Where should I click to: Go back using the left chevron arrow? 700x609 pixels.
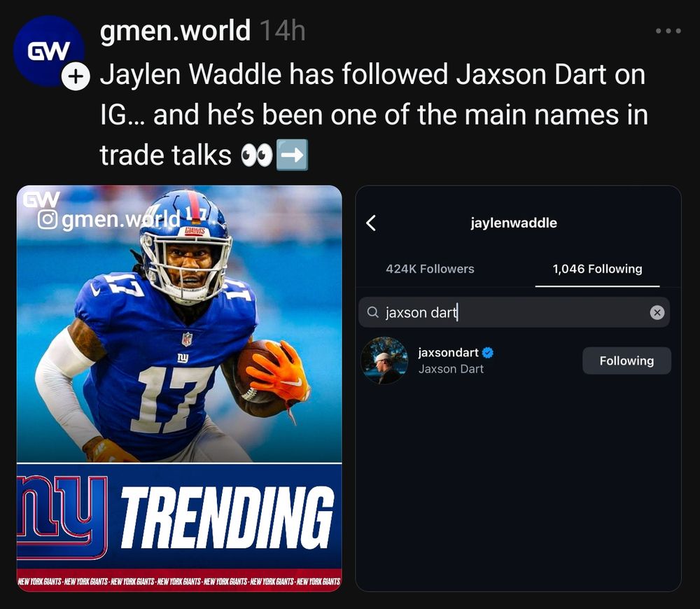pyautogui.click(x=371, y=223)
